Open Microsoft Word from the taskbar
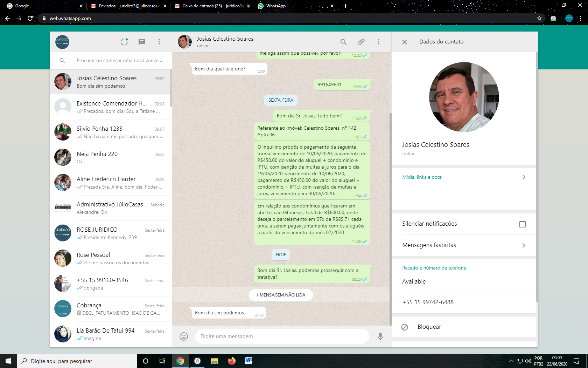The height and width of the screenshot is (368, 588). point(248,361)
